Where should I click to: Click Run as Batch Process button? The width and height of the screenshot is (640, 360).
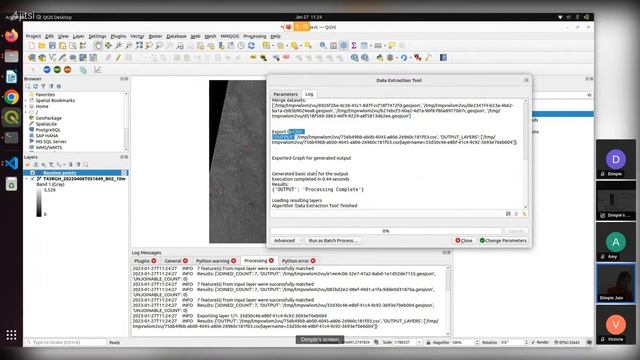[x=333, y=241]
